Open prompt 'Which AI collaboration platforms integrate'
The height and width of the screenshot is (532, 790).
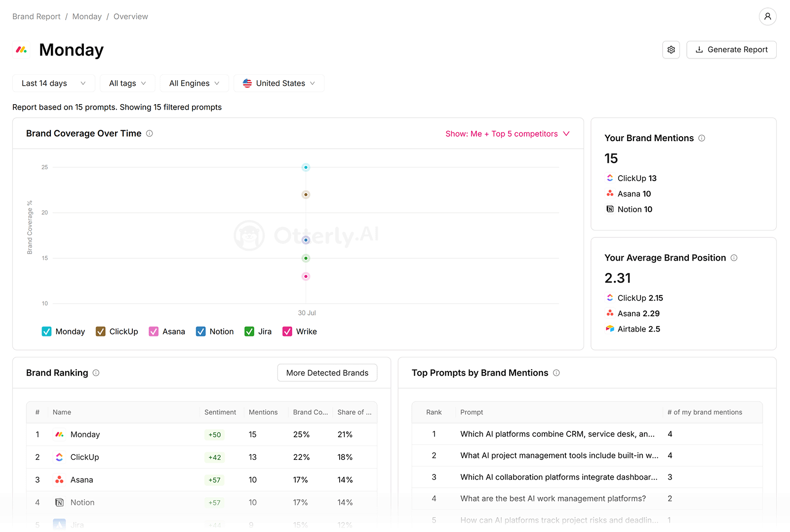coord(559,477)
